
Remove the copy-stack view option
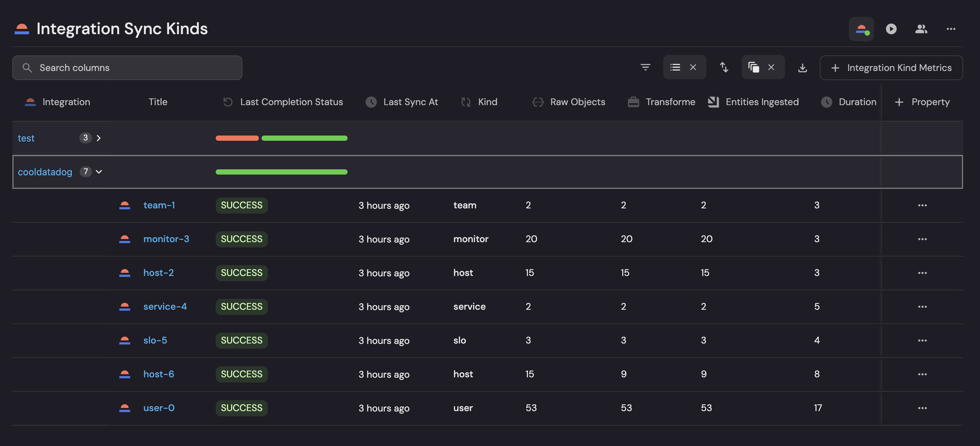(x=771, y=67)
